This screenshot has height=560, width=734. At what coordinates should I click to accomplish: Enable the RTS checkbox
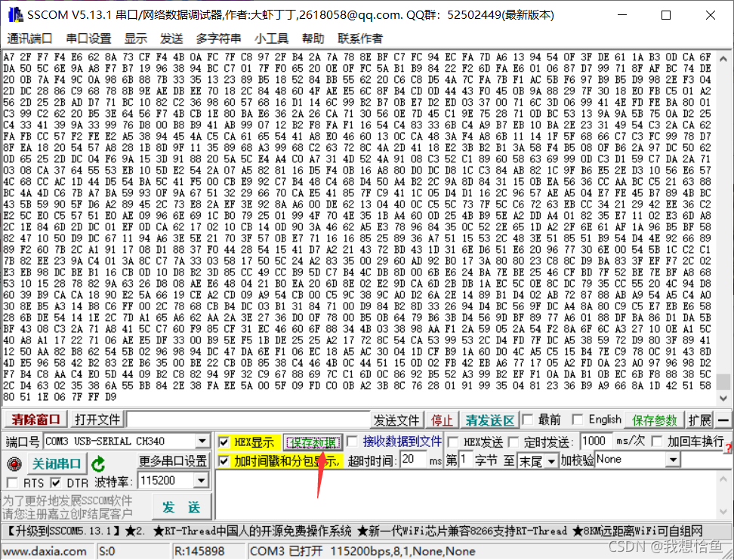coord(13,482)
